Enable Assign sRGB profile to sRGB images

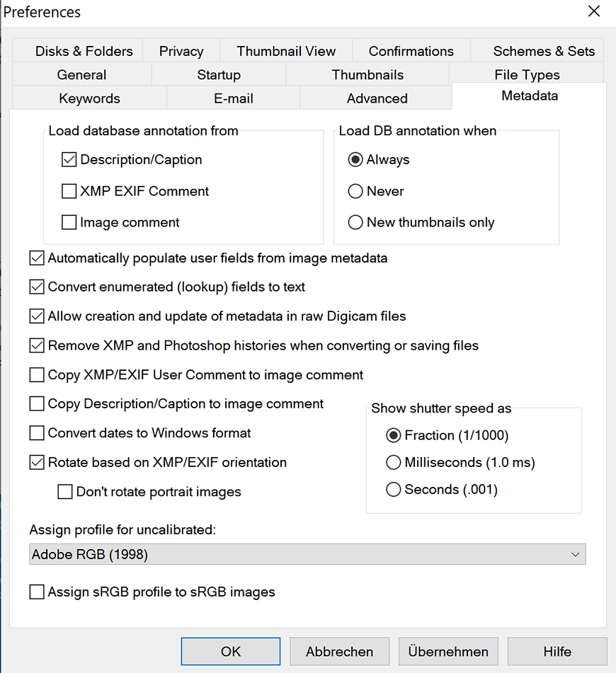click(x=37, y=592)
